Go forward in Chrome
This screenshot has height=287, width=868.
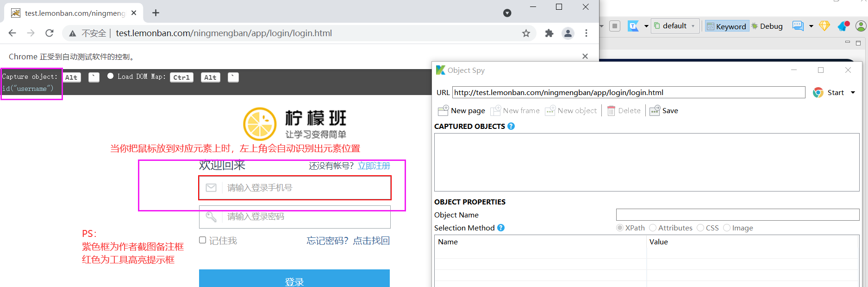coord(31,33)
